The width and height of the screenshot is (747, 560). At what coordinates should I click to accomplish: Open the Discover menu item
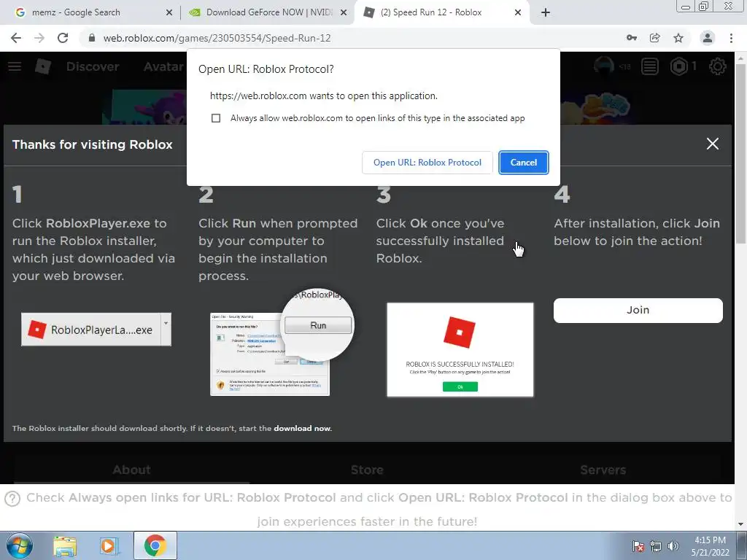93,66
